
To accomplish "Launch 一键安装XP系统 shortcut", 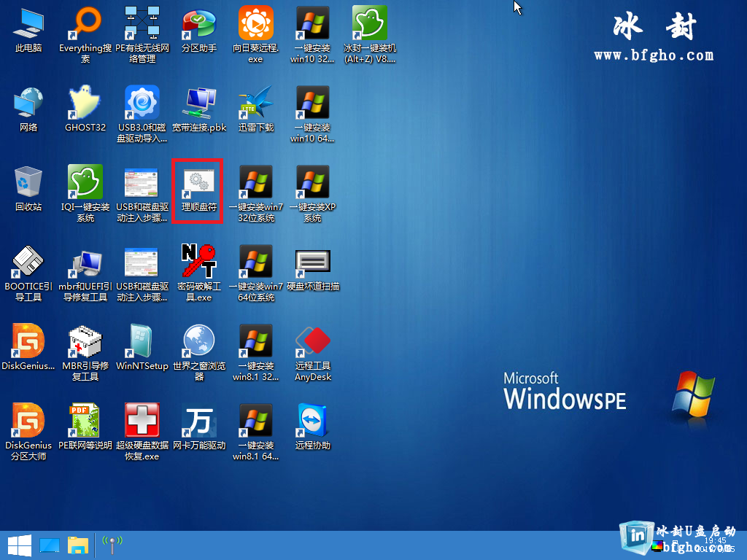I will [312, 193].
